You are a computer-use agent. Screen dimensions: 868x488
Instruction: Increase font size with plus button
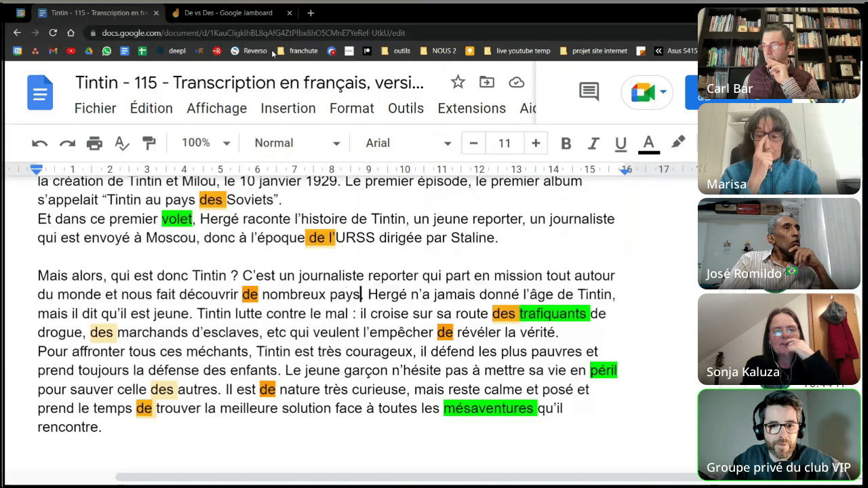coord(536,143)
